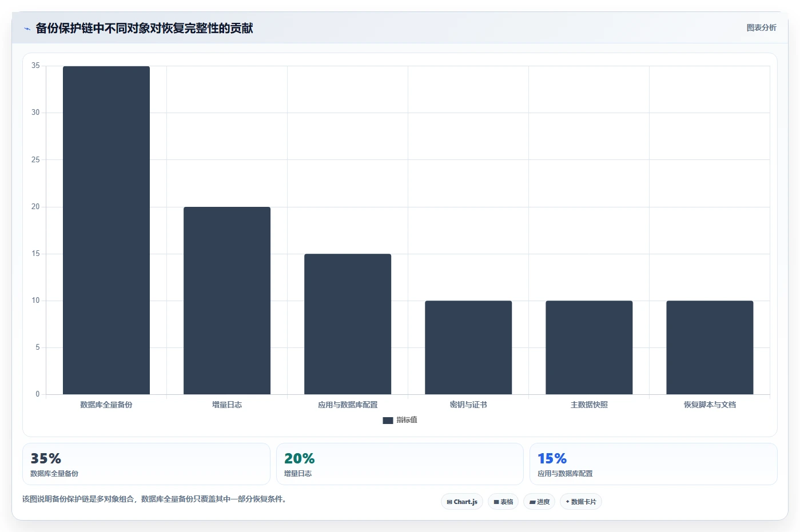Click the chart title 备份保护链中不同对象对恢复完整性的贡献

tap(144, 28)
